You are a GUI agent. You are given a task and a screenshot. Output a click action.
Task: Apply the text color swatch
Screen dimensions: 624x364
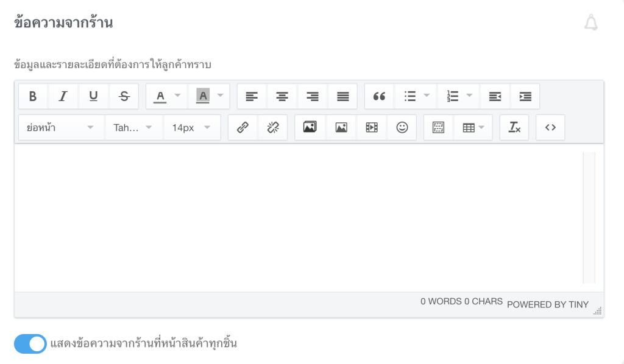coord(160,96)
